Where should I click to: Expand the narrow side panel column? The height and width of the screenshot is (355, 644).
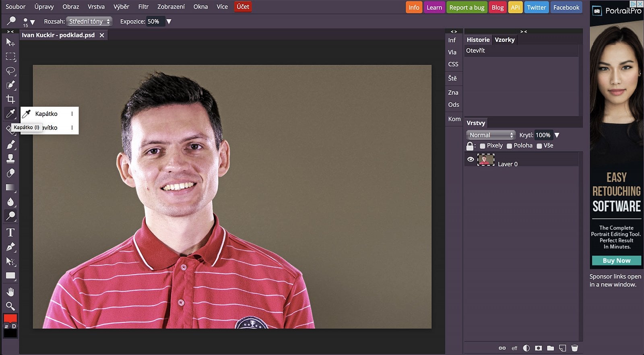(454, 31)
